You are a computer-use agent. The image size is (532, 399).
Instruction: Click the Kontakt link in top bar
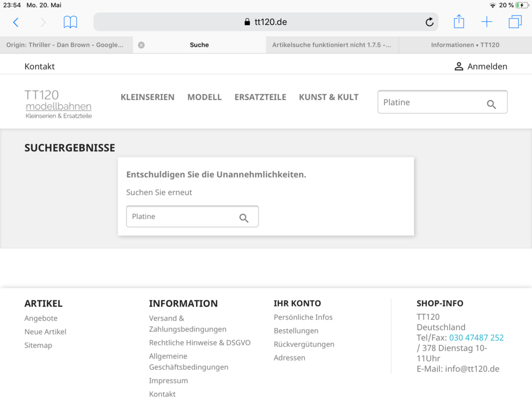coord(39,66)
